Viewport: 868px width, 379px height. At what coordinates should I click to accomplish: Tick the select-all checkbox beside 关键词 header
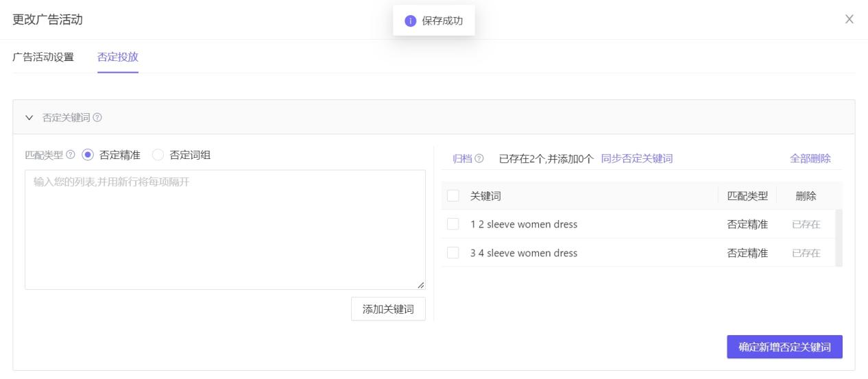click(x=453, y=196)
